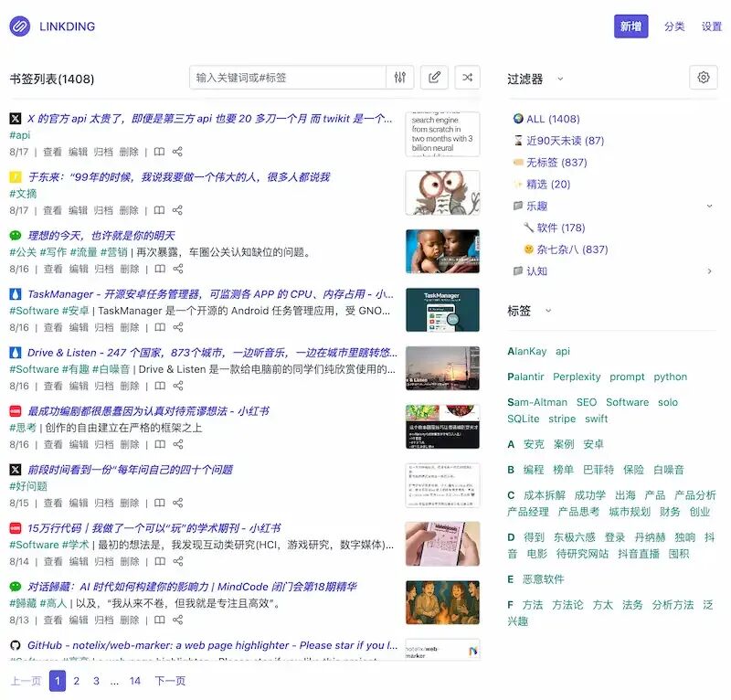Click 删除 on the Drive & Listen bookmark
This screenshot has height=700, width=731.
coord(130,386)
